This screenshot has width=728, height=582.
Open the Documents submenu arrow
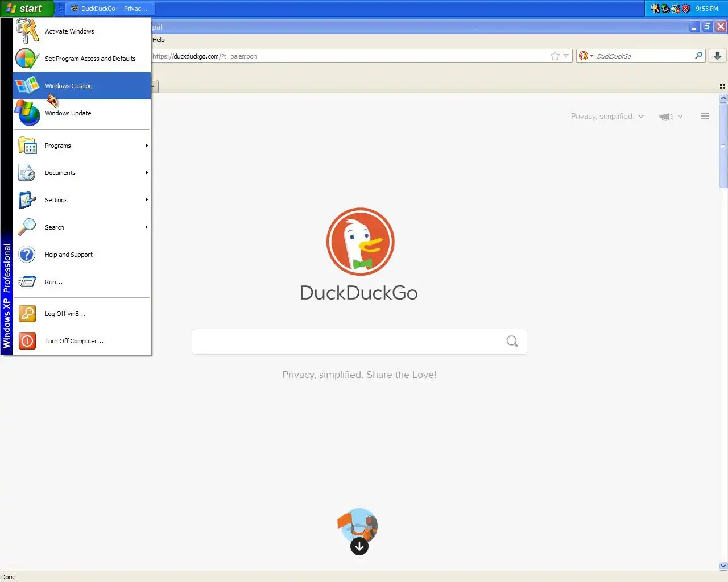[x=146, y=173]
